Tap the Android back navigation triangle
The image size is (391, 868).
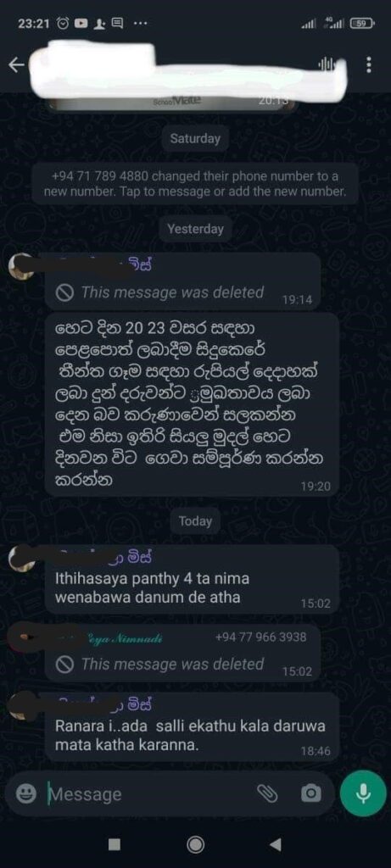pyautogui.click(x=276, y=844)
